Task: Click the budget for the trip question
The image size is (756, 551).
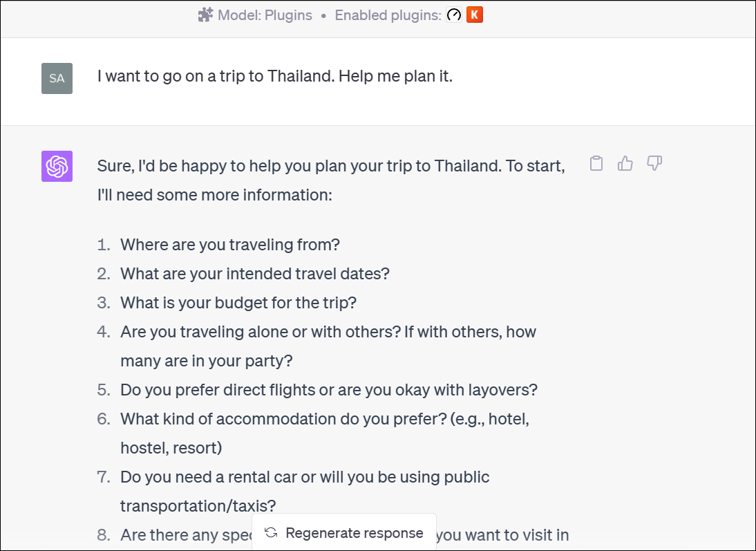Action: (238, 303)
